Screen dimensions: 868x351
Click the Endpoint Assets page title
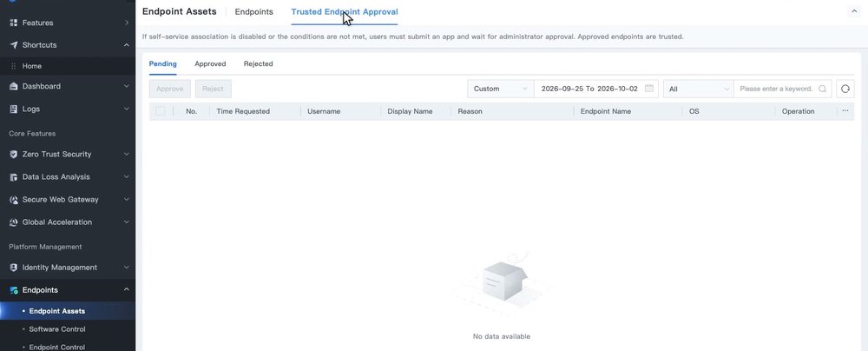pyautogui.click(x=180, y=11)
